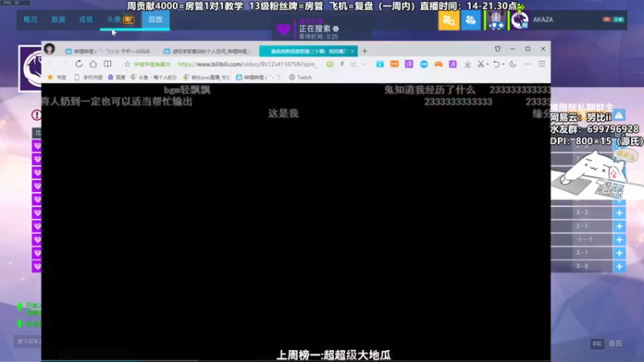644x362 pixels.
Task: Expand screenshot tool dropdown arrow
Action: tap(488, 64)
